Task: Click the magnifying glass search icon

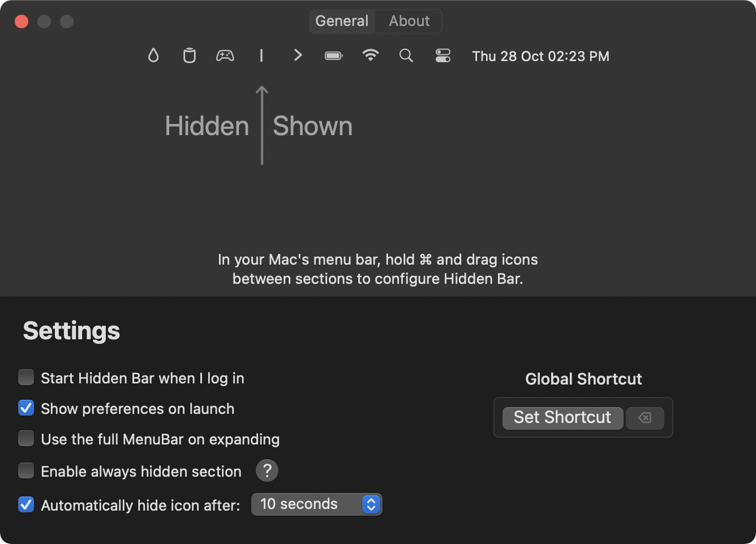Action: (406, 55)
